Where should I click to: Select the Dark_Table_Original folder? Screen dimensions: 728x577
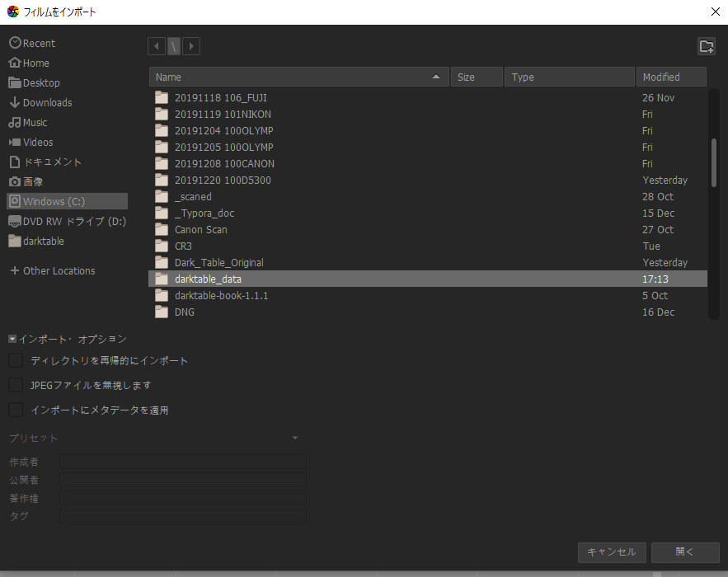click(428, 263)
